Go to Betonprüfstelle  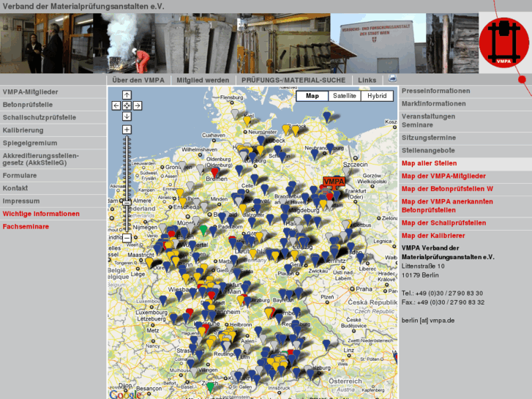(x=53, y=105)
